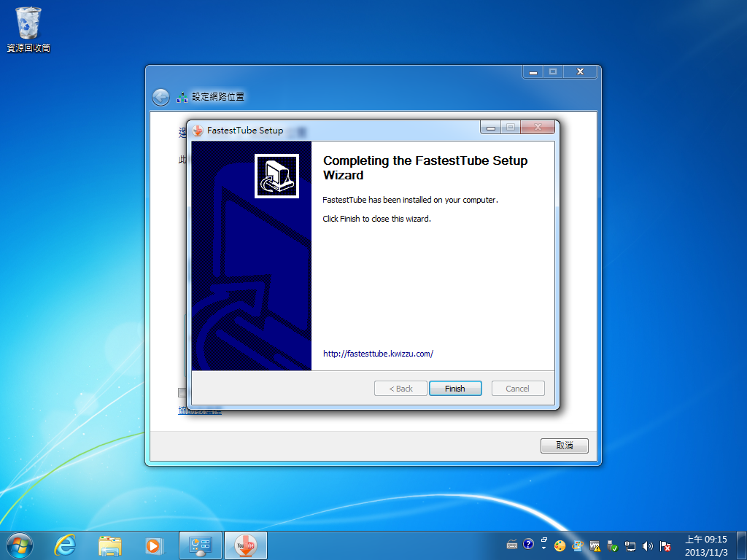Open the Windows Start menu
Screen dimensions: 747x560
click(20, 545)
